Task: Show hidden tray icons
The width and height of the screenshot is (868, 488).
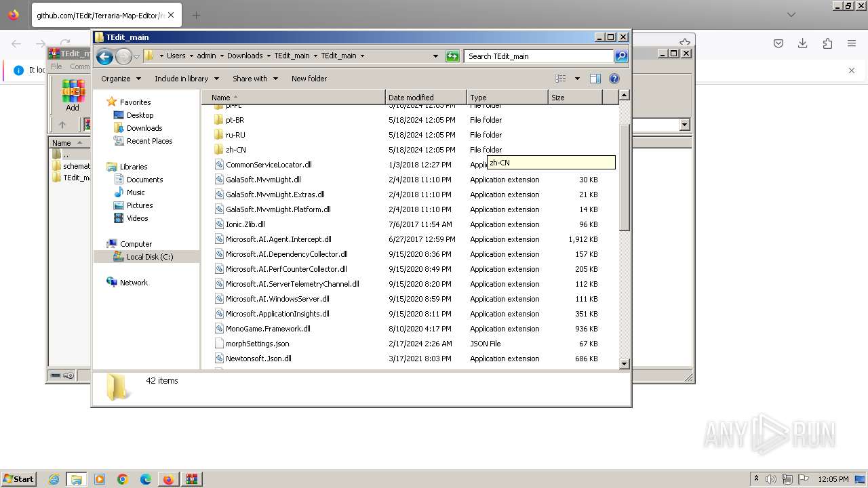Action: pos(756,479)
